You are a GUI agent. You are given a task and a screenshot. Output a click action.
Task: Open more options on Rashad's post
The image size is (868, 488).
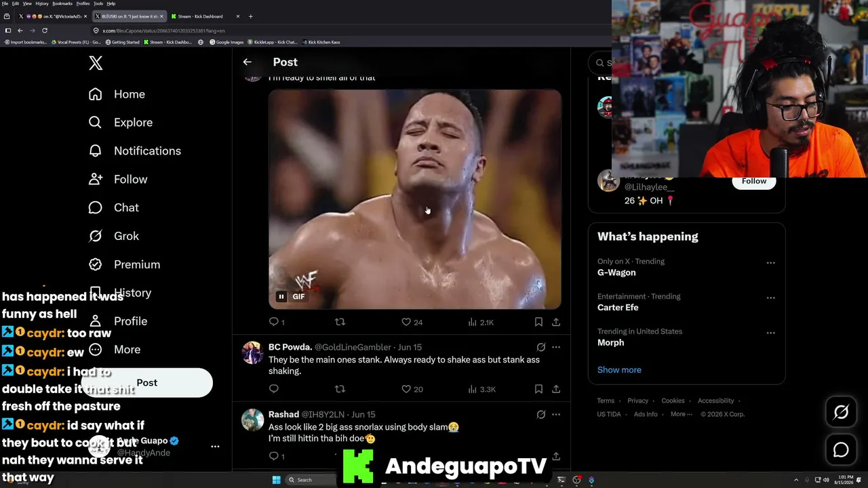(x=556, y=414)
